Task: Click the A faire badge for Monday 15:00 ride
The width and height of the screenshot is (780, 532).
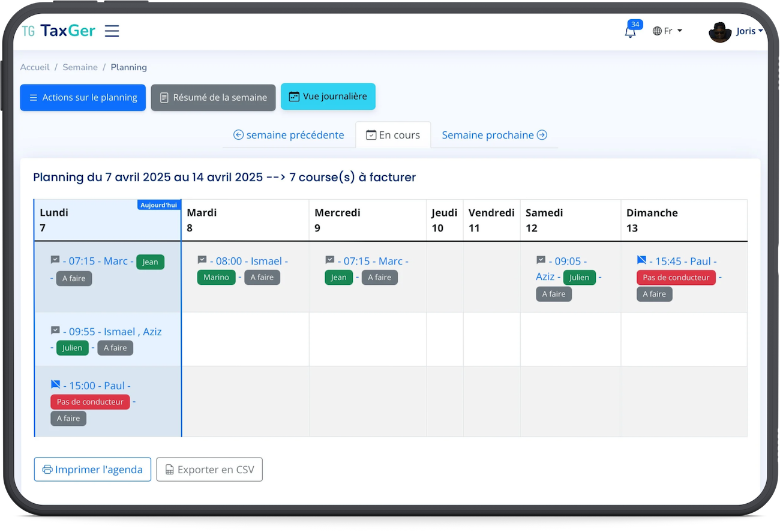Action: (x=68, y=419)
